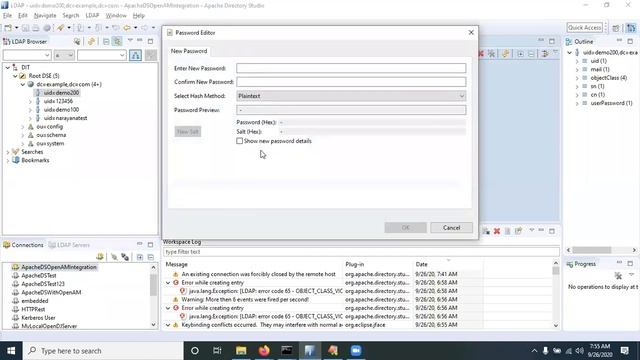Image resolution: width=640 pixels, height=360 pixels.
Task: Click the Workspace Log filter text field
Action: [x=361, y=252]
